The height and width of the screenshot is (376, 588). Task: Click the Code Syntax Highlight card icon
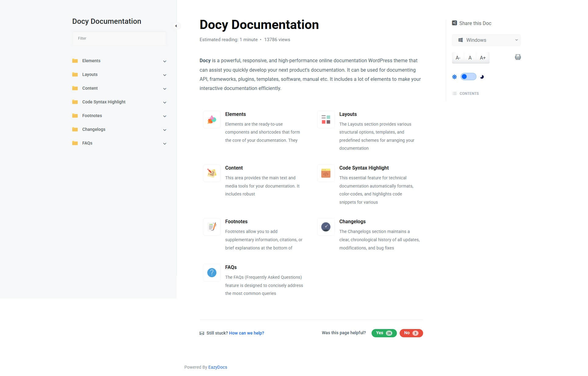click(x=326, y=173)
